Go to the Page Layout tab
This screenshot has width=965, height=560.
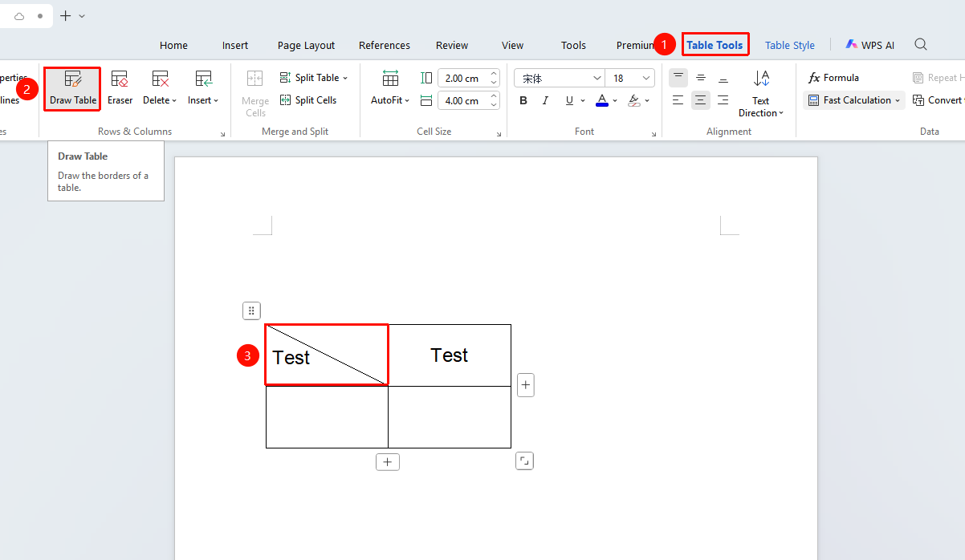point(306,45)
